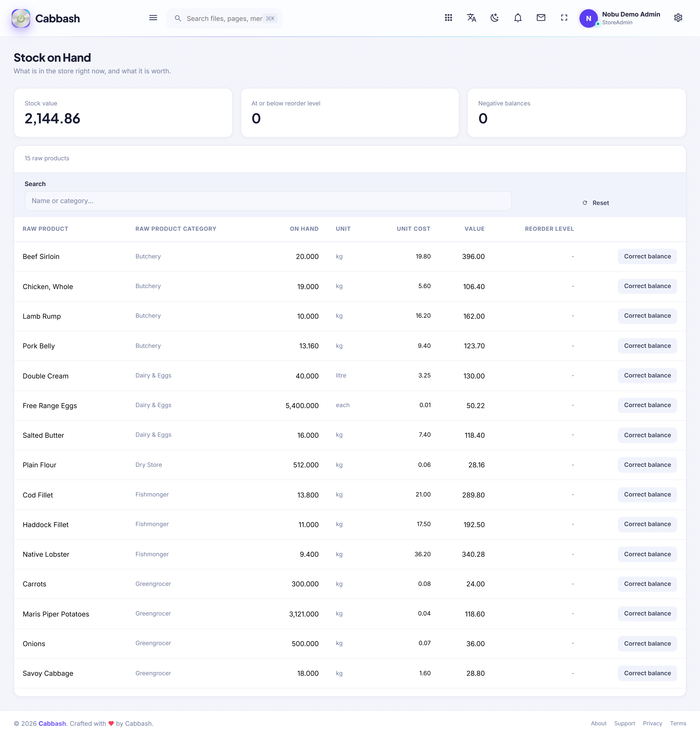The width and height of the screenshot is (700, 736).
Task: Open the Support footer link
Action: pos(625,723)
